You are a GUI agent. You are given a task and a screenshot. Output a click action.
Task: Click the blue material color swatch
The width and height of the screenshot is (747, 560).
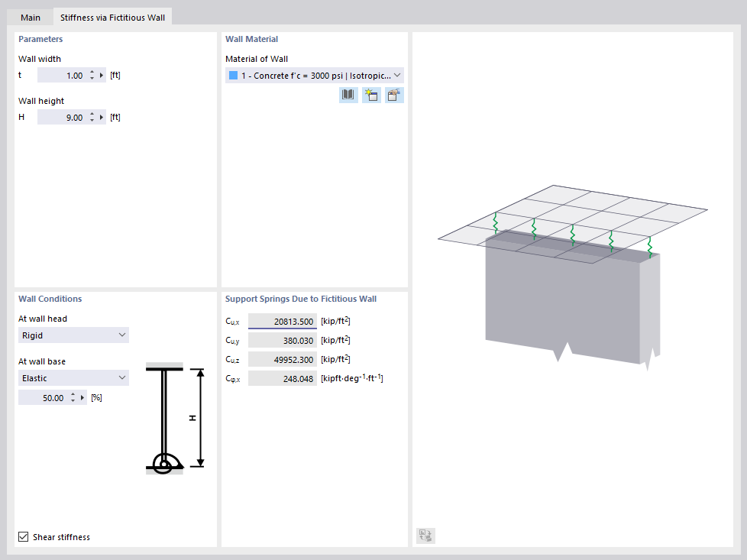tap(232, 75)
